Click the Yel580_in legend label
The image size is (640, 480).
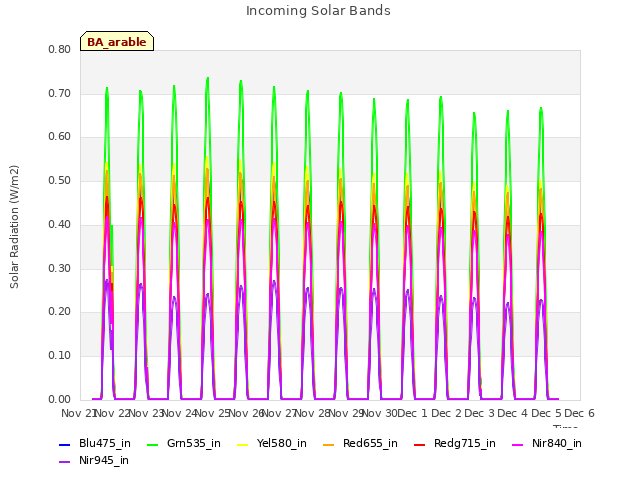click(282, 443)
